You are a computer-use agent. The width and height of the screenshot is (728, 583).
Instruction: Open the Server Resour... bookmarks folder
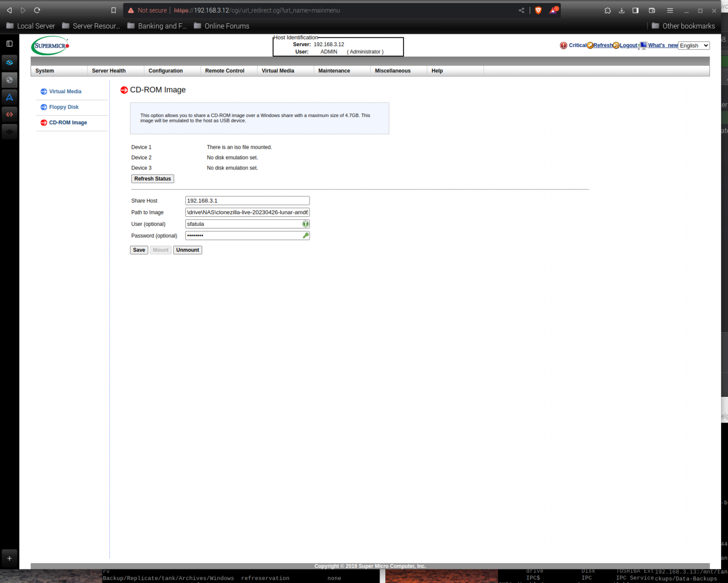pyautogui.click(x=91, y=26)
